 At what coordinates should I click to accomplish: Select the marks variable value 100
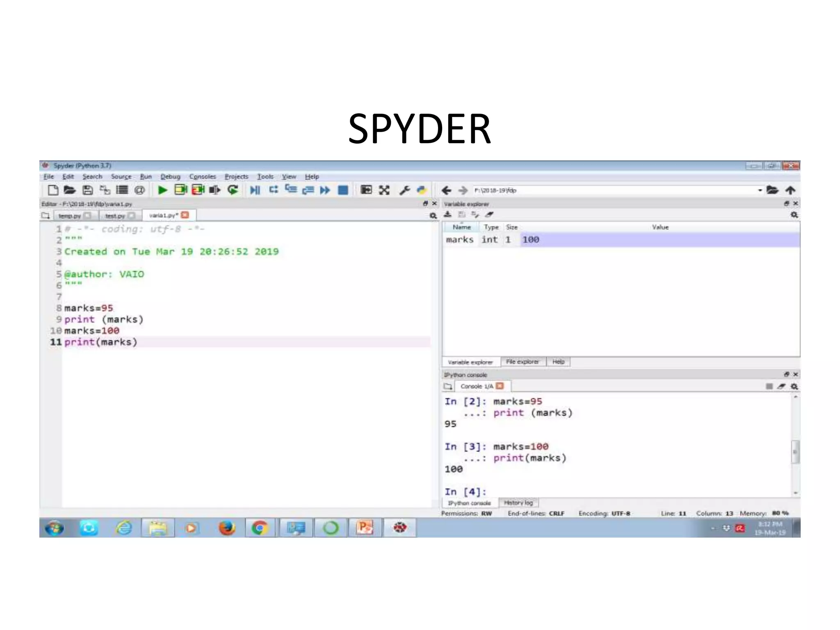[660, 240]
